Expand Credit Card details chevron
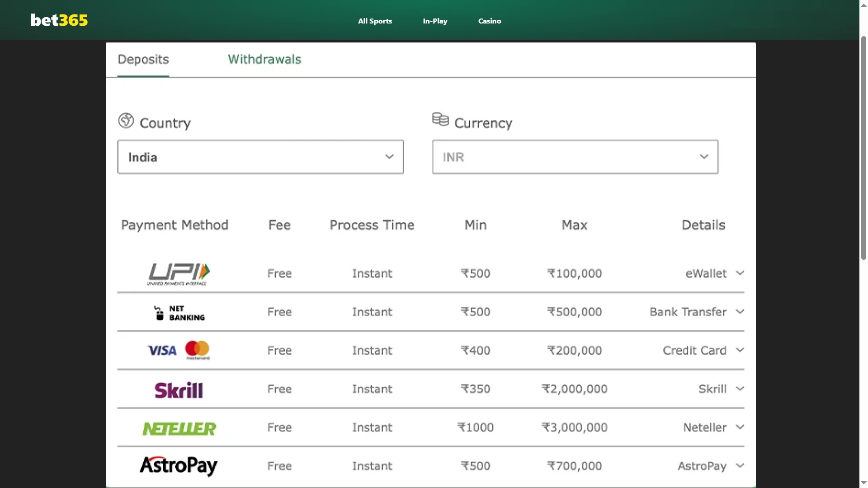This screenshot has height=488, width=868. tap(740, 350)
